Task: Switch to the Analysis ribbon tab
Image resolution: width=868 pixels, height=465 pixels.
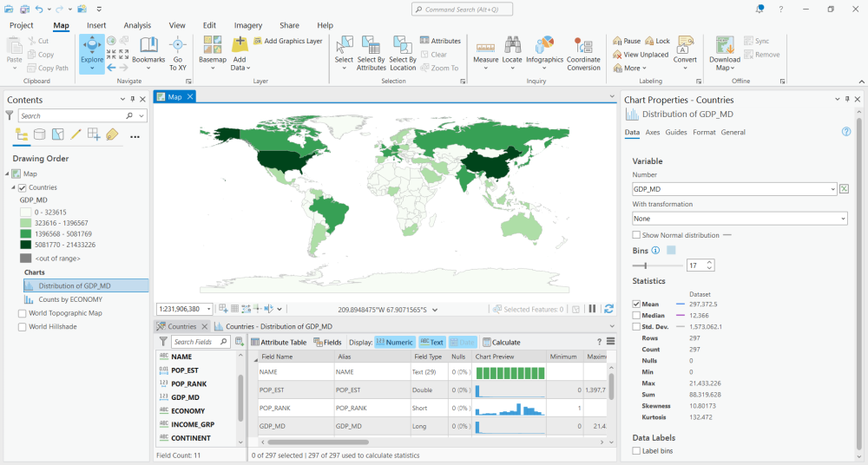Action: point(137,25)
